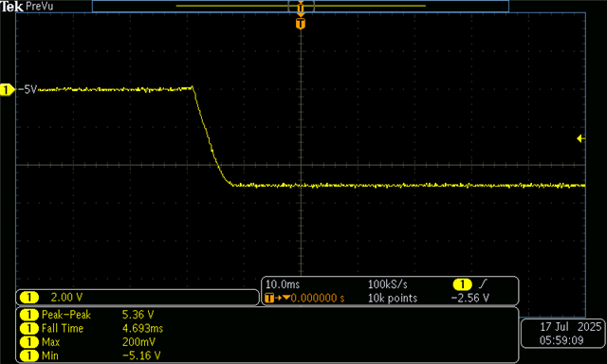Click the 200mV max value
This screenshot has width=607, height=364.
pyautogui.click(x=138, y=342)
